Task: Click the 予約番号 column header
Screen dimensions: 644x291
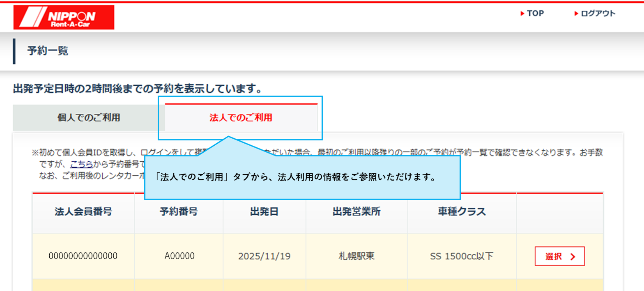Action: pos(179,212)
